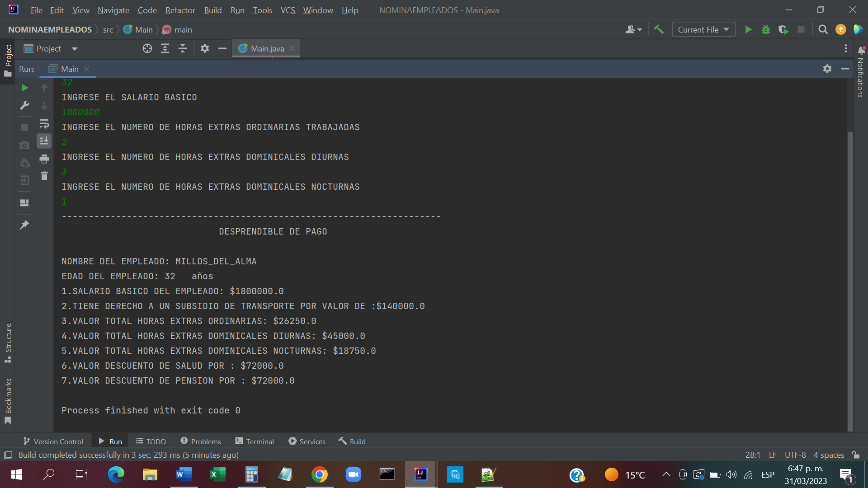Click Select Opened File target icon
Image resolution: width=868 pixels, height=488 pixels.
147,49
